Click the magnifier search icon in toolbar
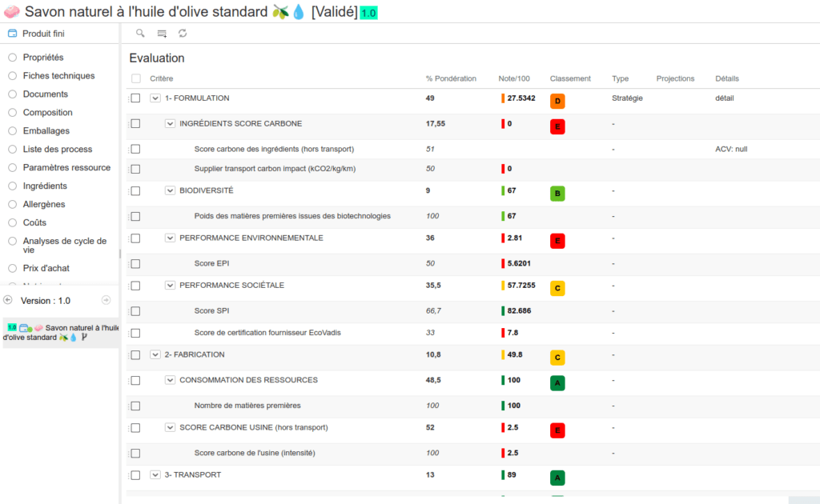This screenshot has height=504, width=820. click(140, 34)
